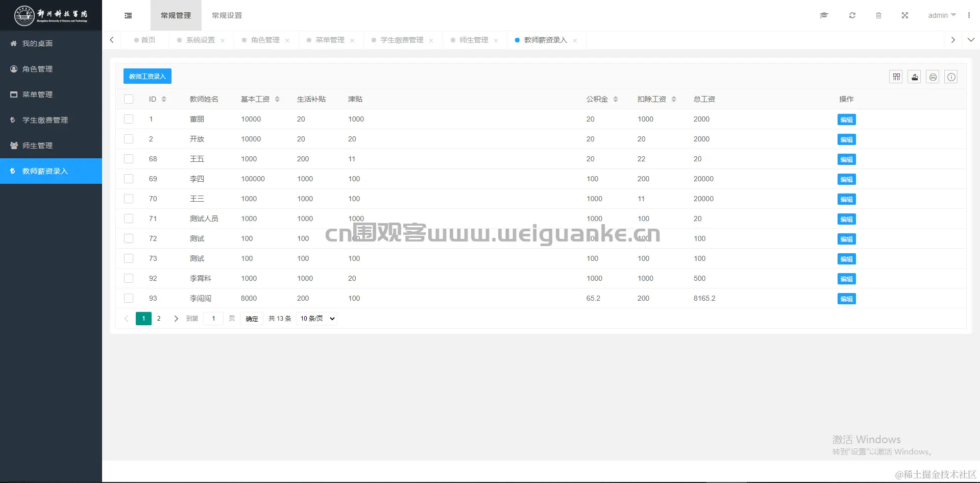Click the refresh icon in the top bar
This screenshot has width=980, height=483.
(852, 15)
